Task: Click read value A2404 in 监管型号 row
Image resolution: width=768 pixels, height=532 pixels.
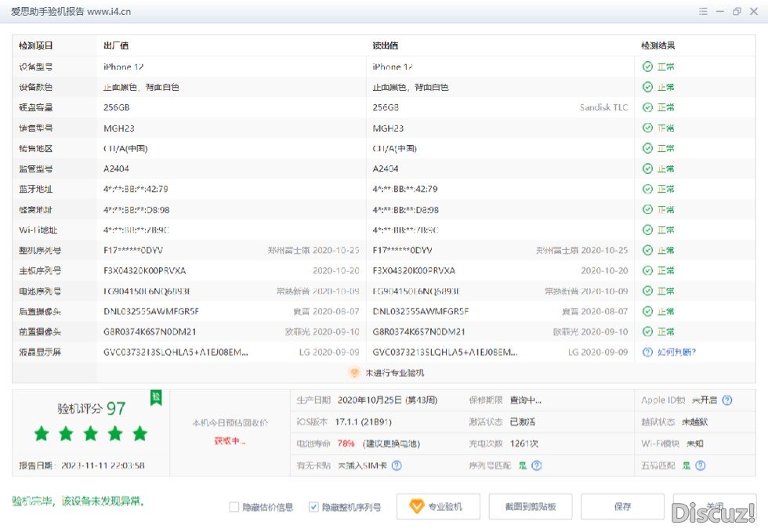Action: 386,168
